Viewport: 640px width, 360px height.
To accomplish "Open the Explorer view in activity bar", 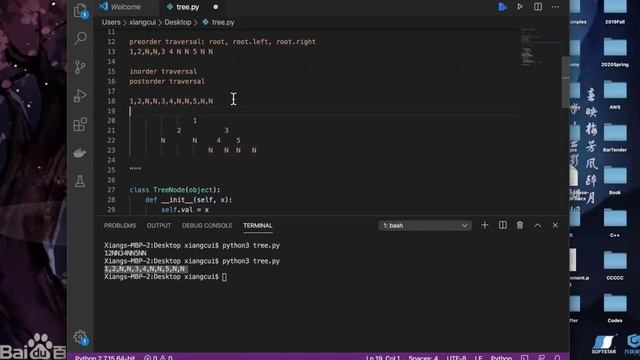I will 80,10.
